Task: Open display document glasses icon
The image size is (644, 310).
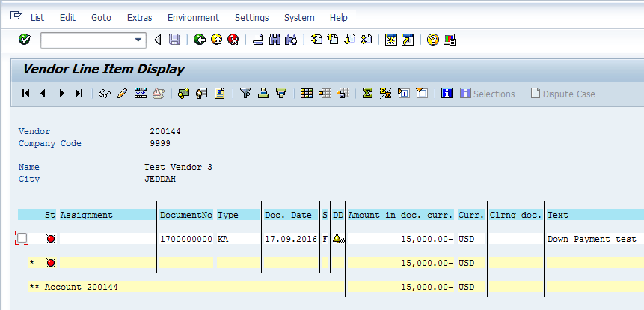Action: pos(105,94)
